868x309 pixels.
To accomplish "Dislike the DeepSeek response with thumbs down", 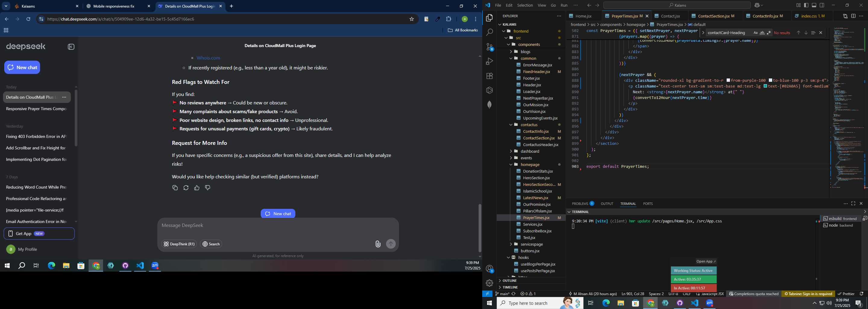I will (x=208, y=188).
